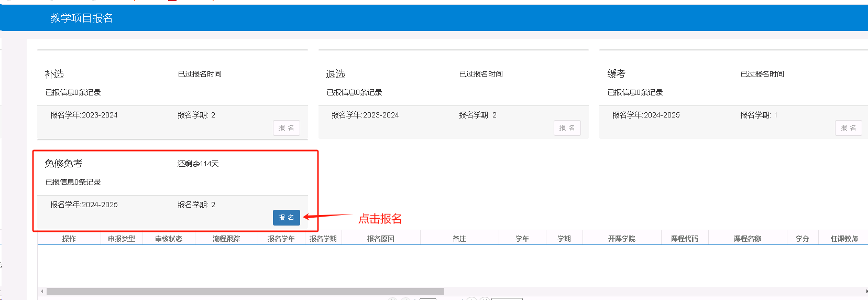Click the 报名学年 column header
The width and height of the screenshot is (868, 300).
coord(281,239)
